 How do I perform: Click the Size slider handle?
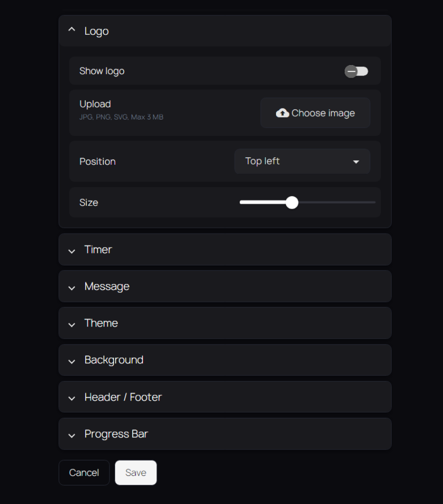point(292,203)
